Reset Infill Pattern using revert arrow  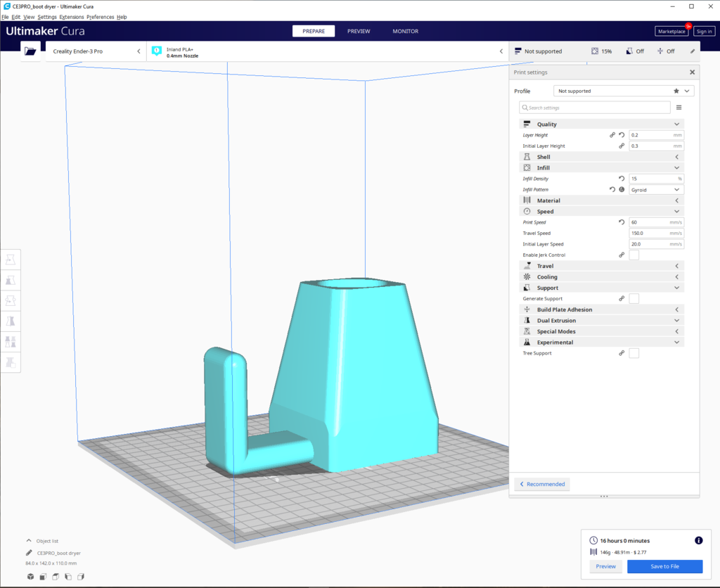point(612,189)
